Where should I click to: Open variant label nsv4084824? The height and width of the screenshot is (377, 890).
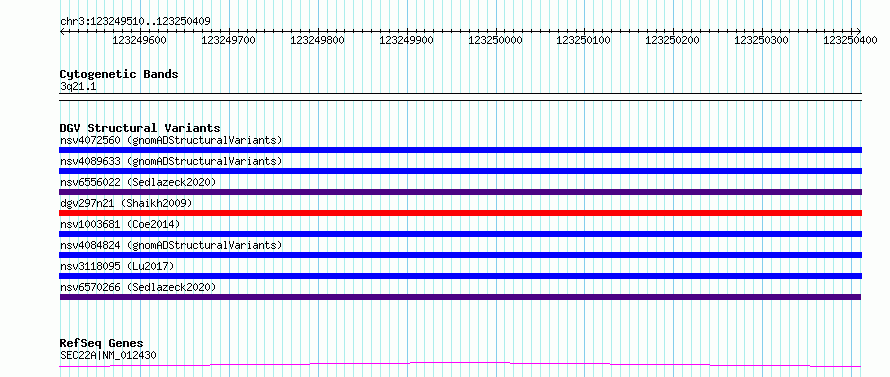[x=171, y=245]
